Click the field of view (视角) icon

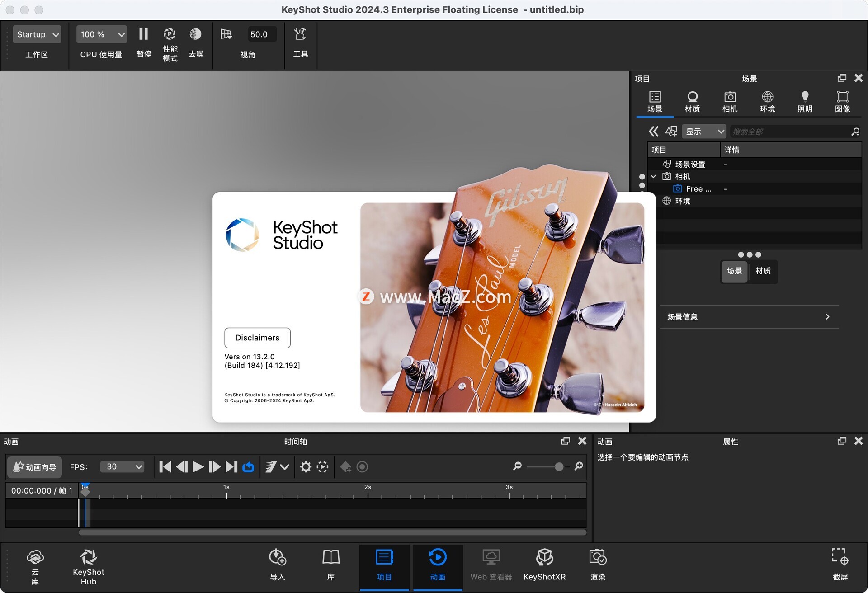coord(226,34)
